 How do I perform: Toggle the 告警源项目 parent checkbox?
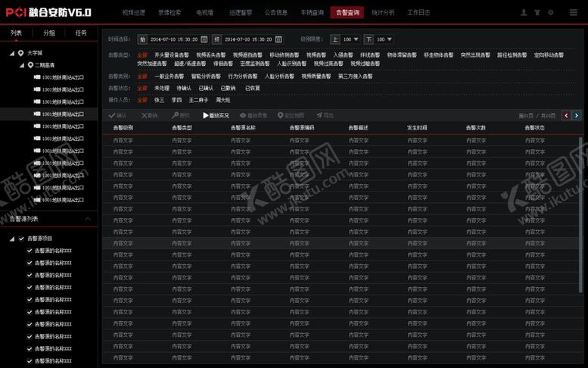(x=21, y=239)
